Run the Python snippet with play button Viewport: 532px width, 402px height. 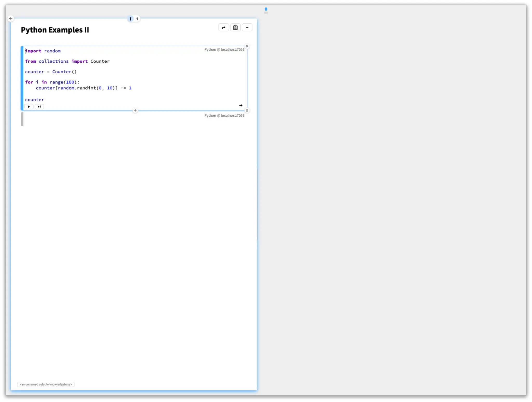(x=29, y=107)
